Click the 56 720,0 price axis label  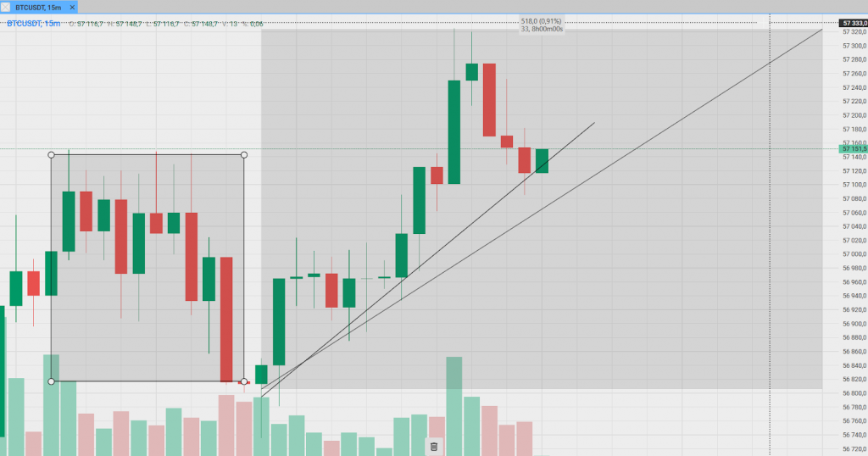pyautogui.click(x=854, y=449)
